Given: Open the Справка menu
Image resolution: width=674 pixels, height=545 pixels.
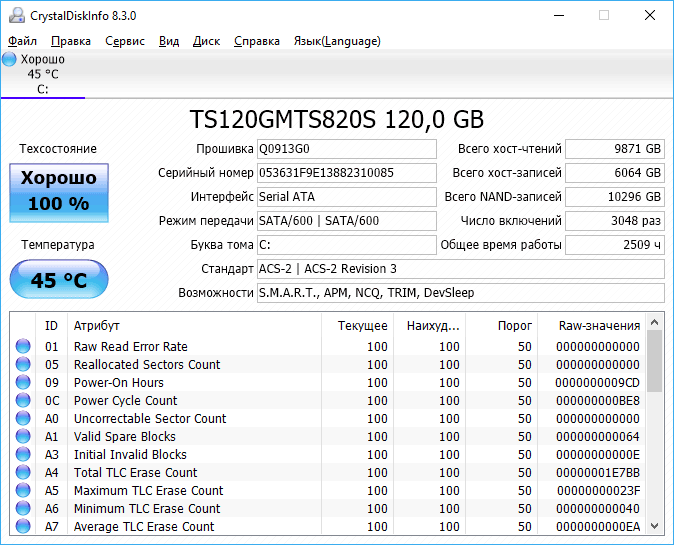Looking at the screenshot, I should pos(257,41).
